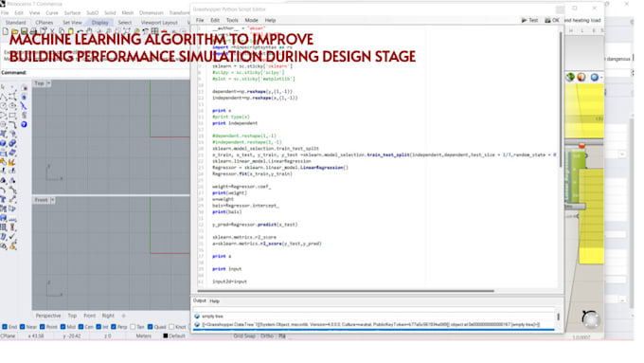Select the pointer tool in left sidebar
The height and width of the screenshot is (363, 644).
click(3, 87)
